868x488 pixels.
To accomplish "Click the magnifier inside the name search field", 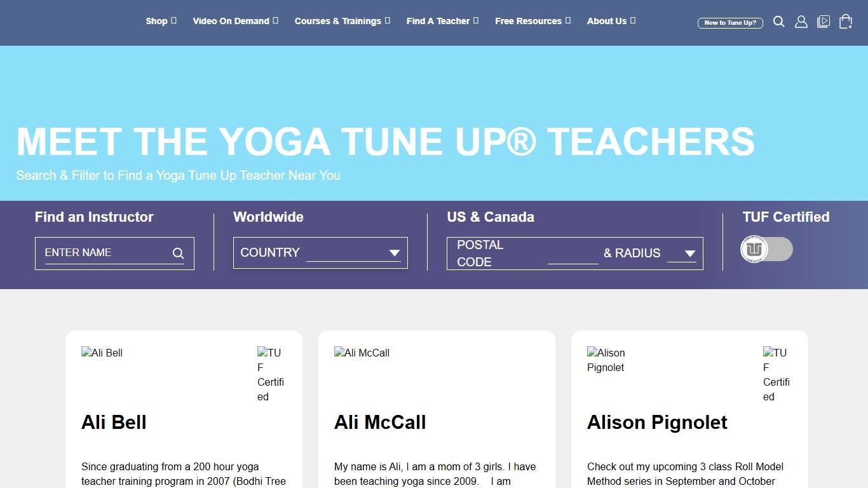I will click(x=178, y=253).
